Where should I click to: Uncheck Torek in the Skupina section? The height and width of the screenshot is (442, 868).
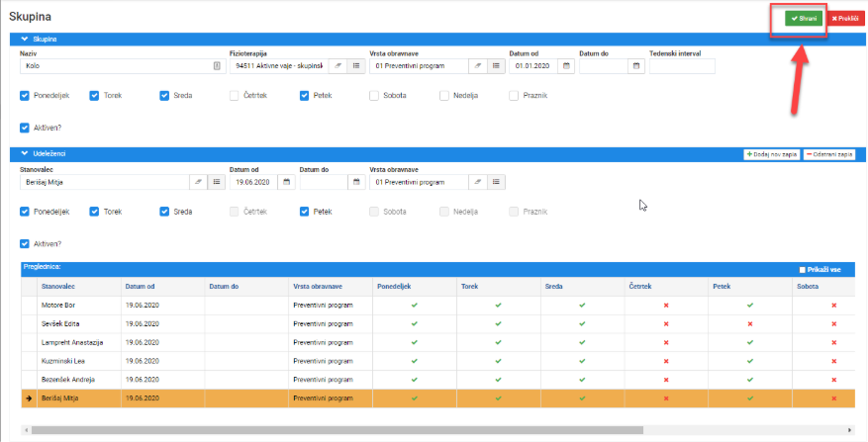[x=94, y=96]
